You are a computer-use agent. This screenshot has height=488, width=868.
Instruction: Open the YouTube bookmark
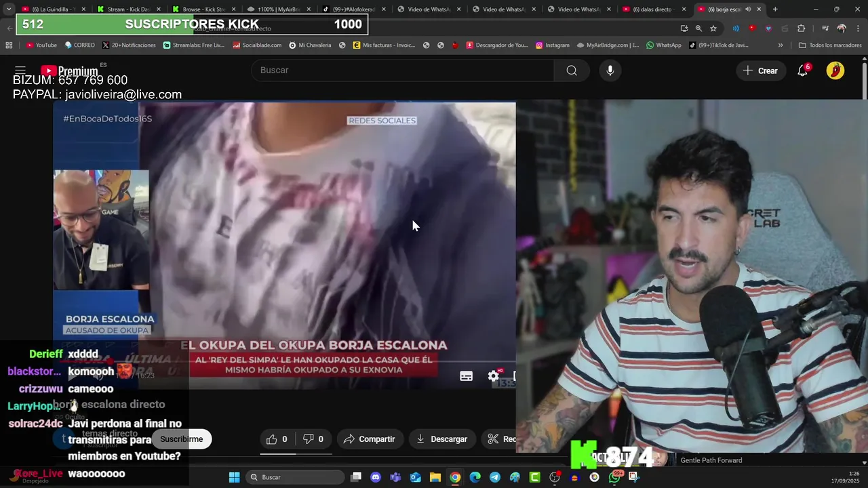41,45
